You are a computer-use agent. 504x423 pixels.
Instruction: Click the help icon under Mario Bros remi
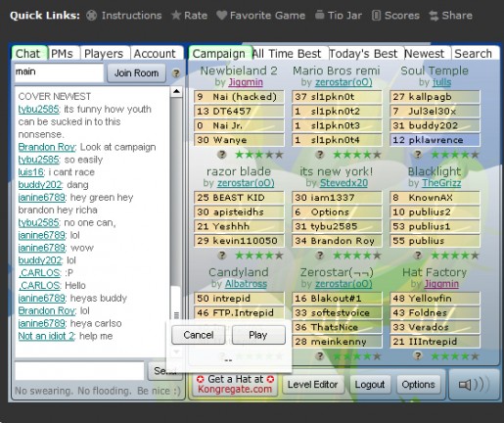click(320, 155)
